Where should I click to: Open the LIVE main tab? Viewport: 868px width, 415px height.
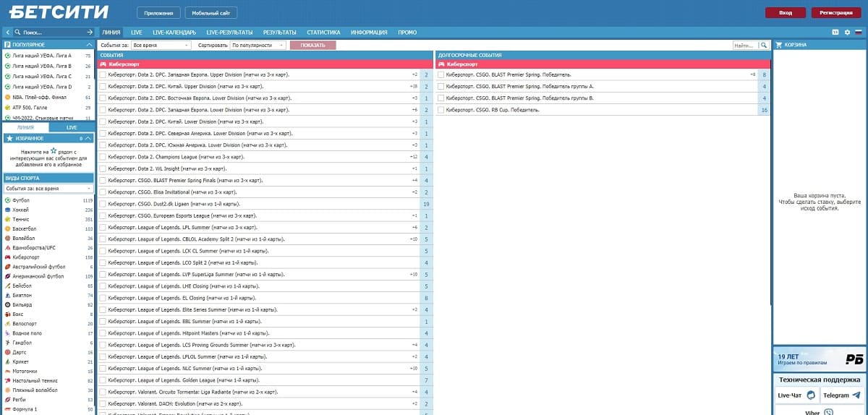(137, 33)
